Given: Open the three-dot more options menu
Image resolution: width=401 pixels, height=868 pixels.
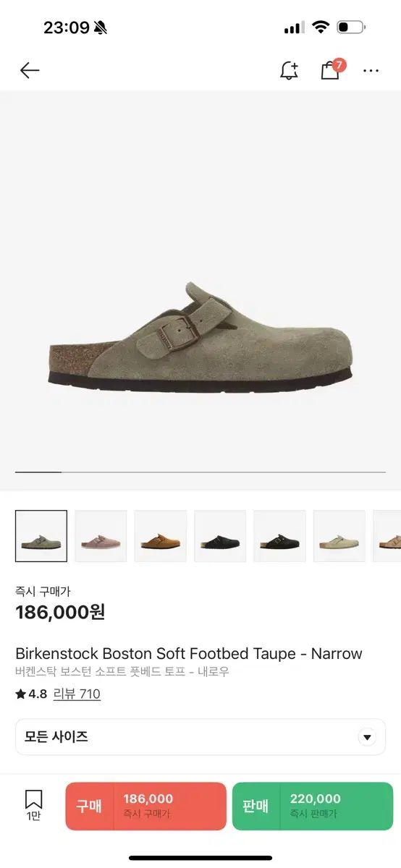Looking at the screenshot, I should click(x=371, y=71).
